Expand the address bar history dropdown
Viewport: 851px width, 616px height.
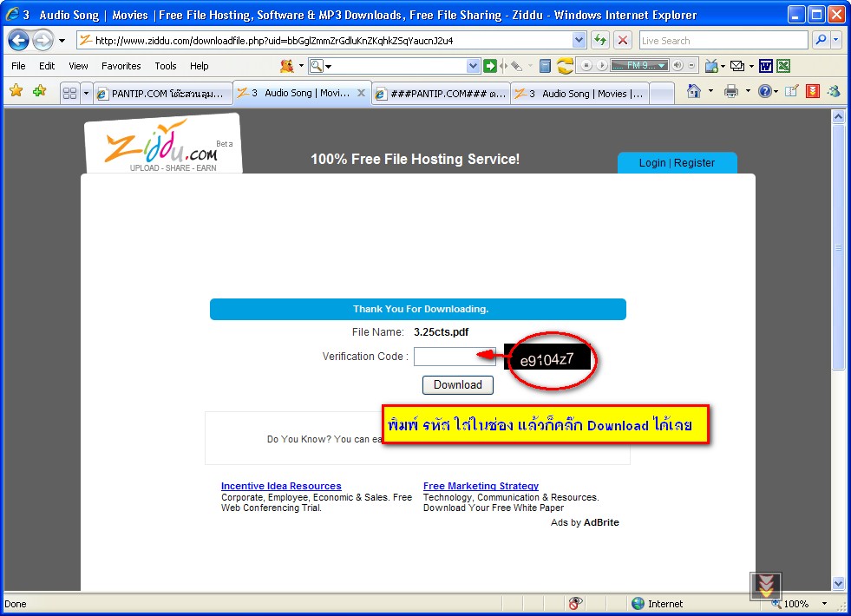click(x=579, y=40)
